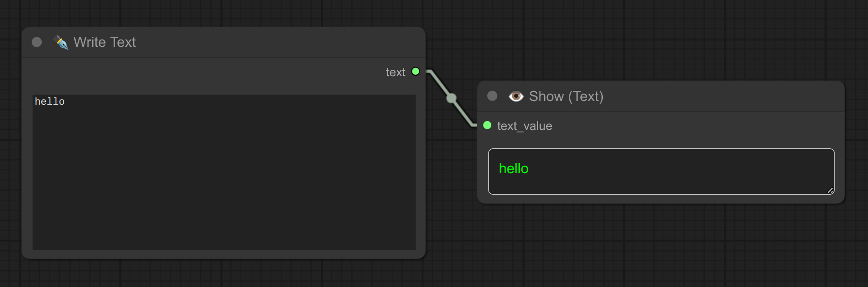
Task: Click the pen icon on Write Text
Action: [61, 42]
